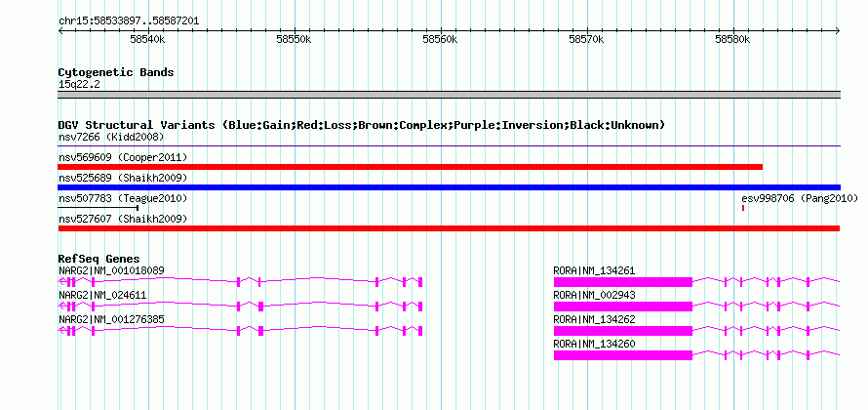The width and height of the screenshot is (868, 410).
Task: Click the 58550k ruler tick label
Action: [294, 39]
